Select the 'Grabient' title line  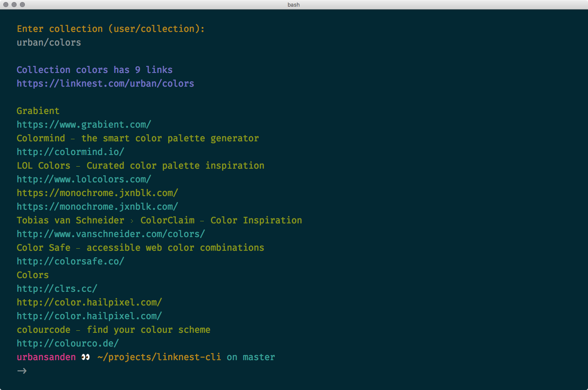(38, 111)
